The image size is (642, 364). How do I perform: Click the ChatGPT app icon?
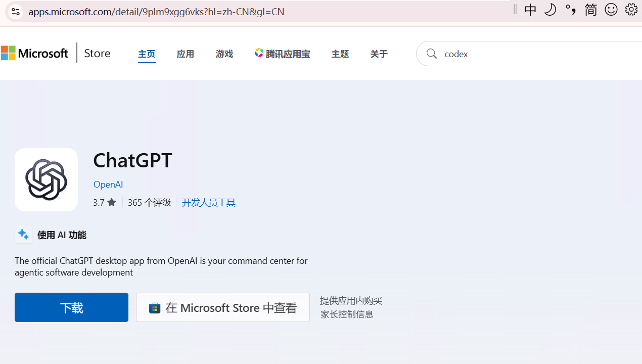click(x=46, y=179)
